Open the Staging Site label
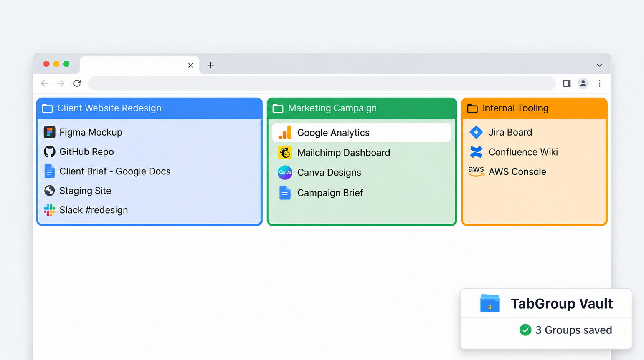 pos(85,191)
